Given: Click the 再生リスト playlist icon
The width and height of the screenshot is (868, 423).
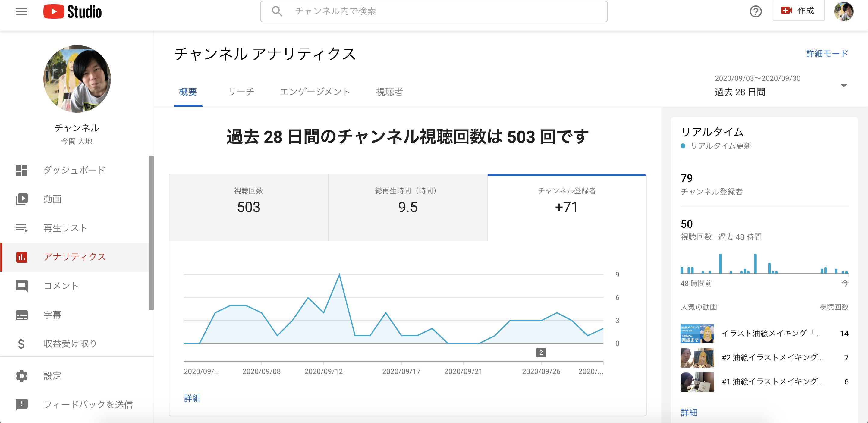Looking at the screenshot, I should [x=22, y=228].
